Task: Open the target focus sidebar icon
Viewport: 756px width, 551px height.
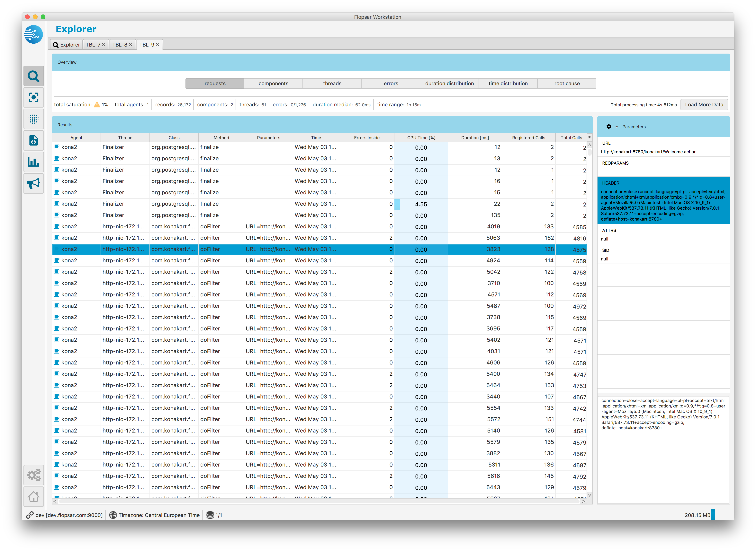Action: [x=33, y=97]
